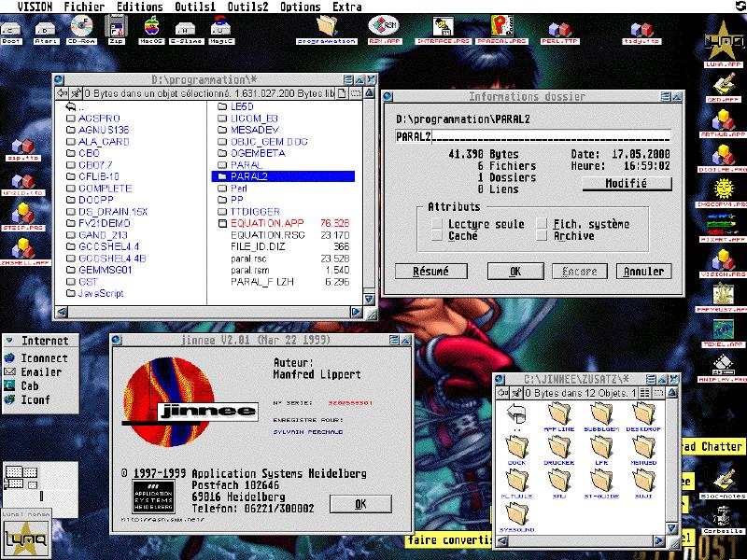Toggle the Lecture seule checkbox
Image resolution: width=747 pixels, height=560 pixels.
click(437, 224)
